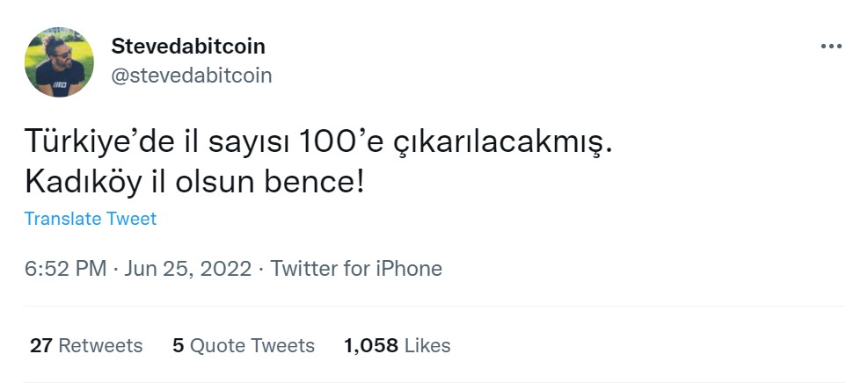Click the Stevedabitcoin profile avatar
This screenshot has width=868, height=383.
(x=59, y=61)
